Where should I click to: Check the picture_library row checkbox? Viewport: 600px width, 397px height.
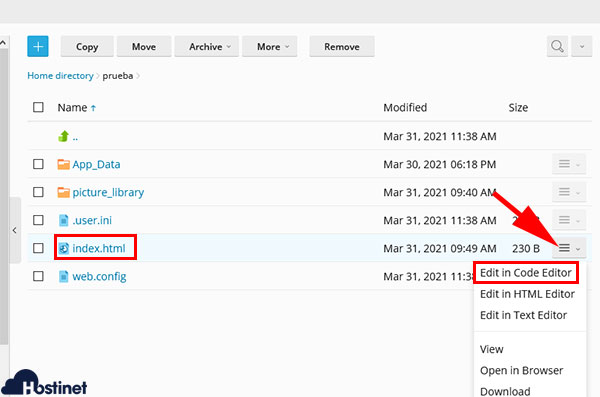38,192
